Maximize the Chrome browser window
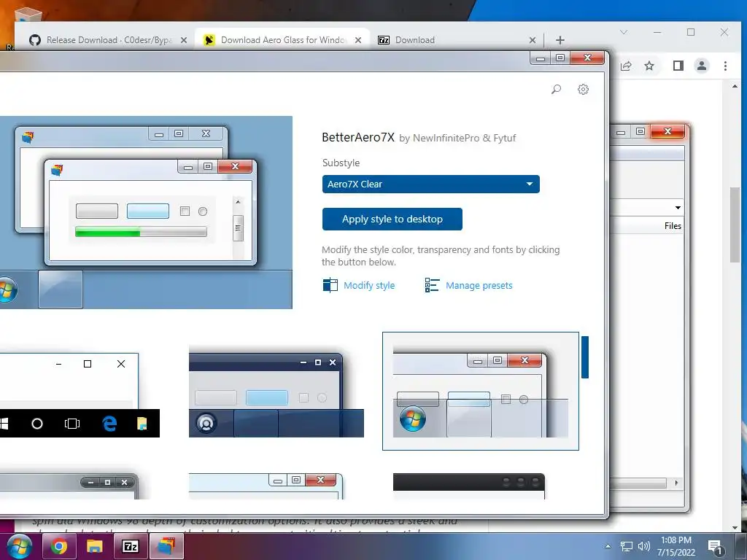Screen dimensions: 747x560 (x=691, y=32)
